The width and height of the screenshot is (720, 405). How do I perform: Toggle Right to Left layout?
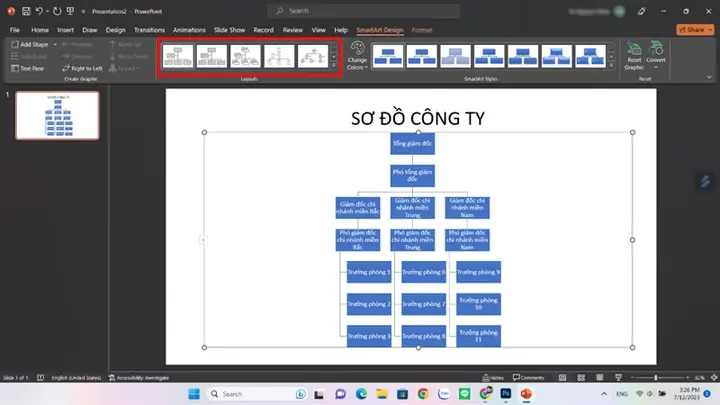coord(83,68)
